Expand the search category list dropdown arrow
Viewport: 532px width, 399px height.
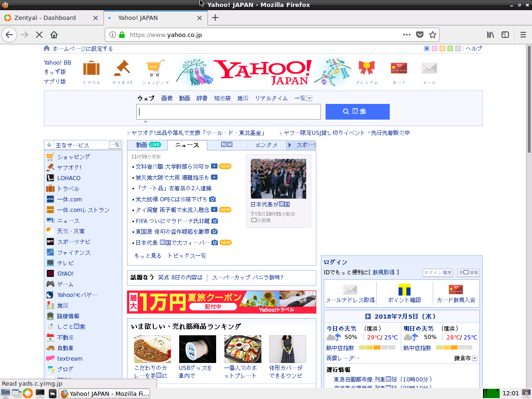tap(309, 98)
